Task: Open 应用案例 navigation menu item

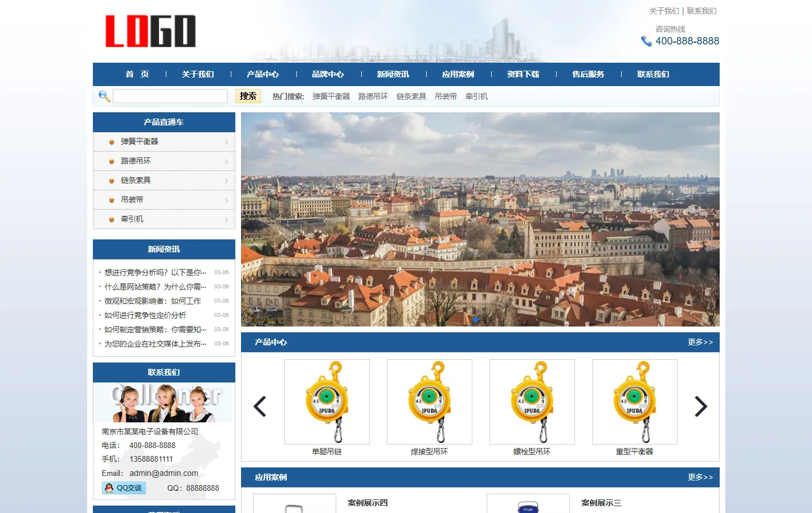Action: [458, 74]
